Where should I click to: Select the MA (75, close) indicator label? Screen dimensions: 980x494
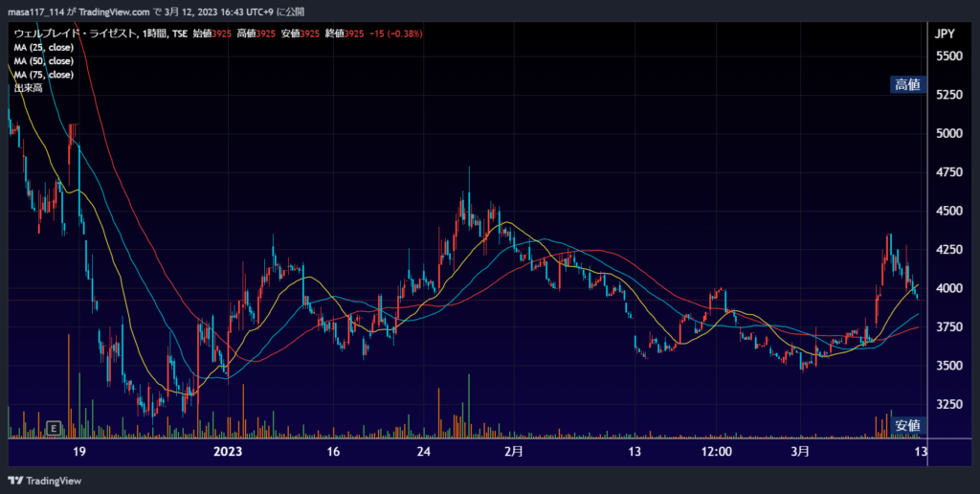click(x=44, y=75)
